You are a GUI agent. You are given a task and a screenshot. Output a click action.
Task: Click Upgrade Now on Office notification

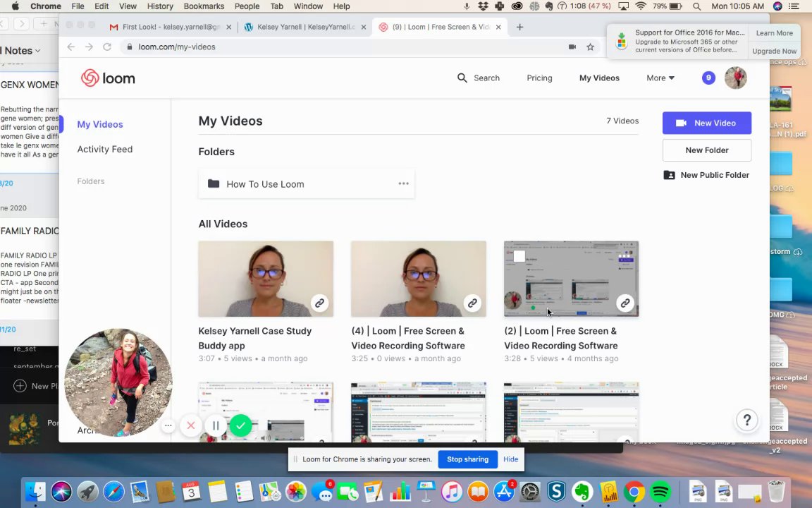(774, 51)
